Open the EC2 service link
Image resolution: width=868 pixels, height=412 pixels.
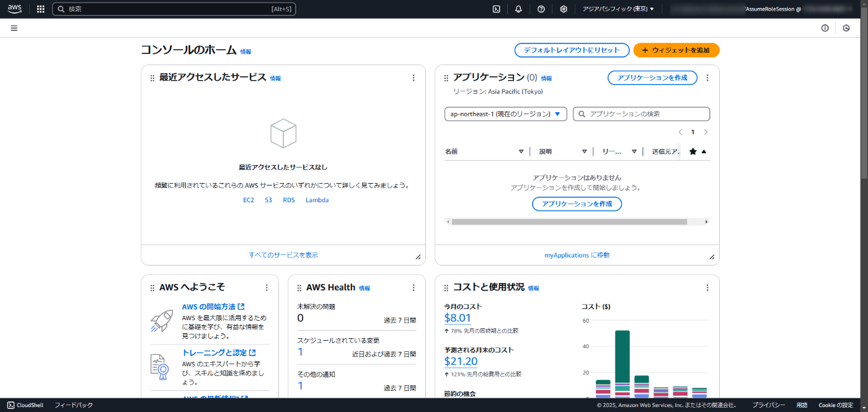click(249, 200)
